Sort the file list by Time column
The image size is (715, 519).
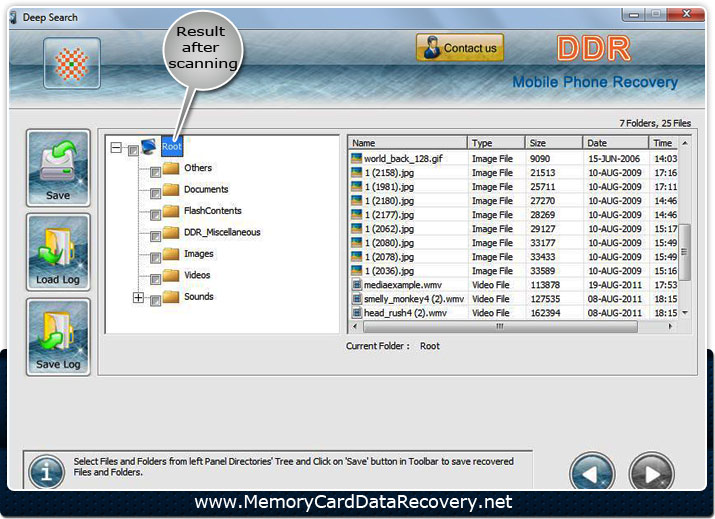point(663,143)
